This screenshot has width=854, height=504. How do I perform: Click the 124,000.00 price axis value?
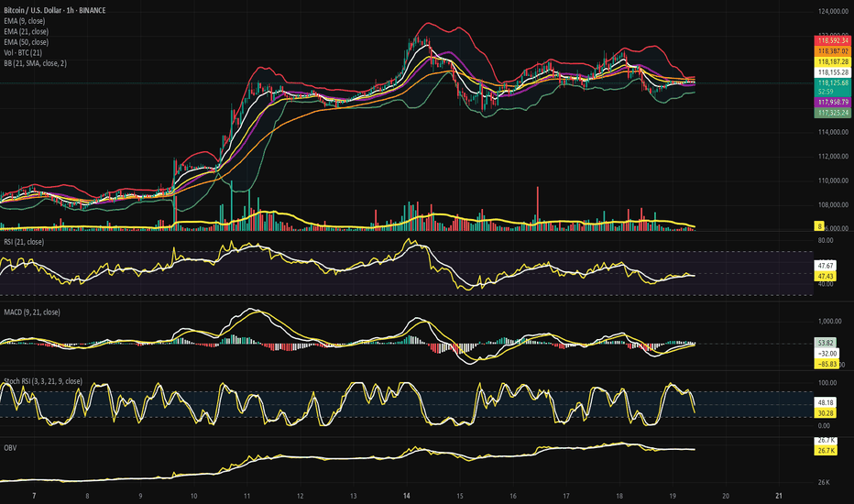[x=833, y=11]
